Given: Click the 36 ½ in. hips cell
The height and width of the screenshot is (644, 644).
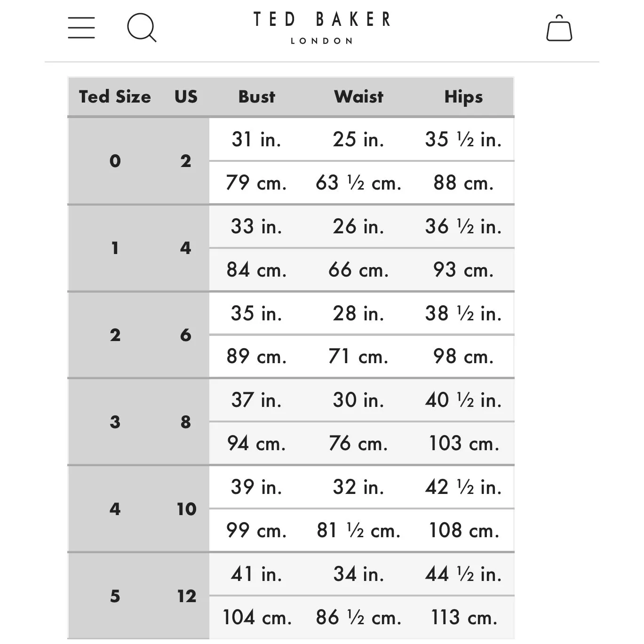Looking at the screenshot, I should [x=463, y=226].
